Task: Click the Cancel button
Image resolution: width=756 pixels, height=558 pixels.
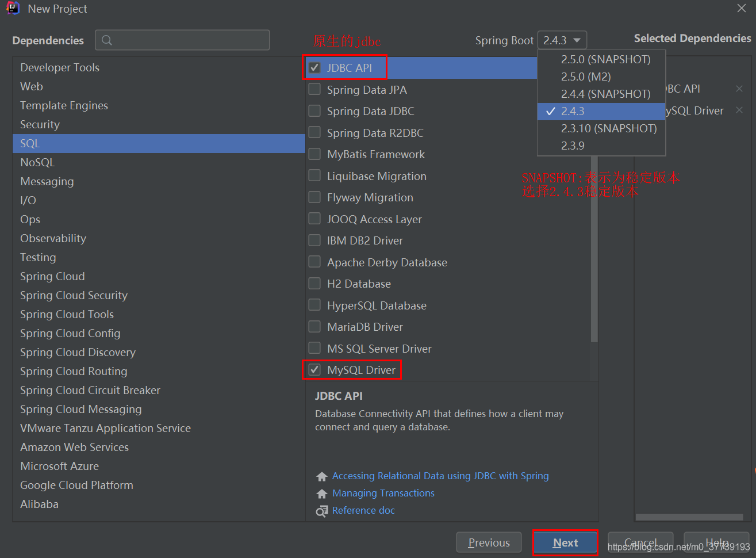Action: (x=640, y=542)
